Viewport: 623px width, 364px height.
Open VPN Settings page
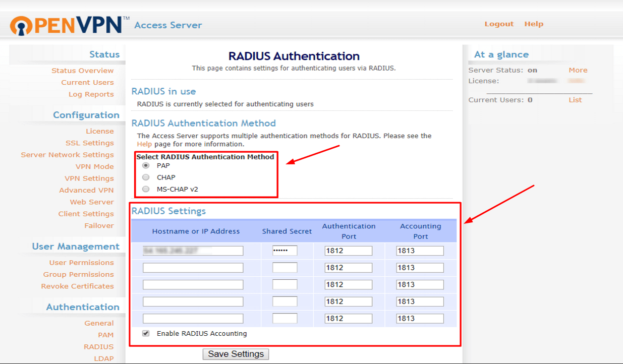click(x=89, y=178)
